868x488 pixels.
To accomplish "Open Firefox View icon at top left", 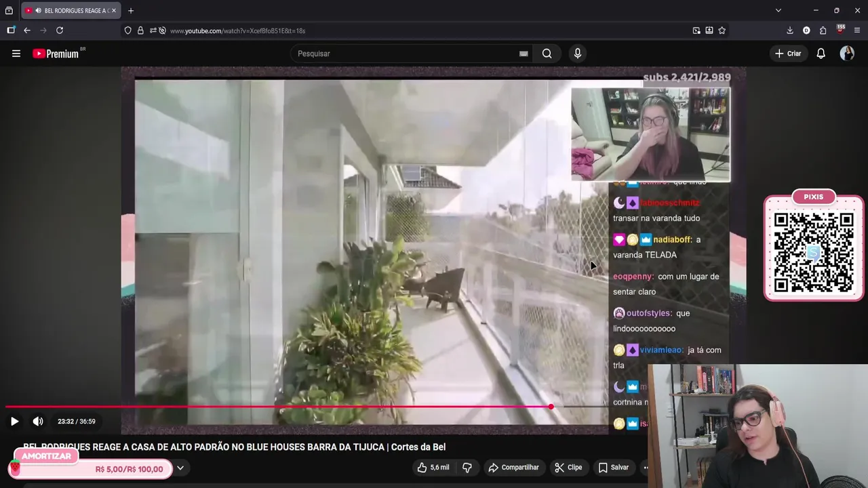I will pyautogui.click(x=9, y=10).
